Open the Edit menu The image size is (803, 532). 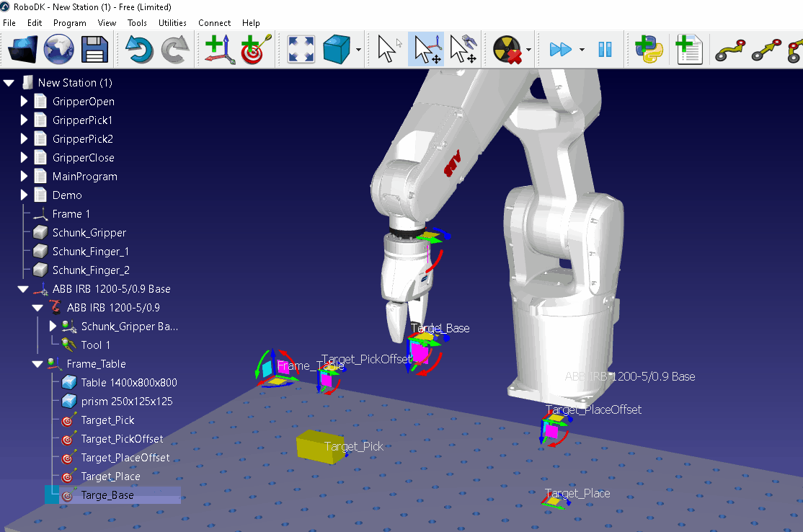(35, 23)
